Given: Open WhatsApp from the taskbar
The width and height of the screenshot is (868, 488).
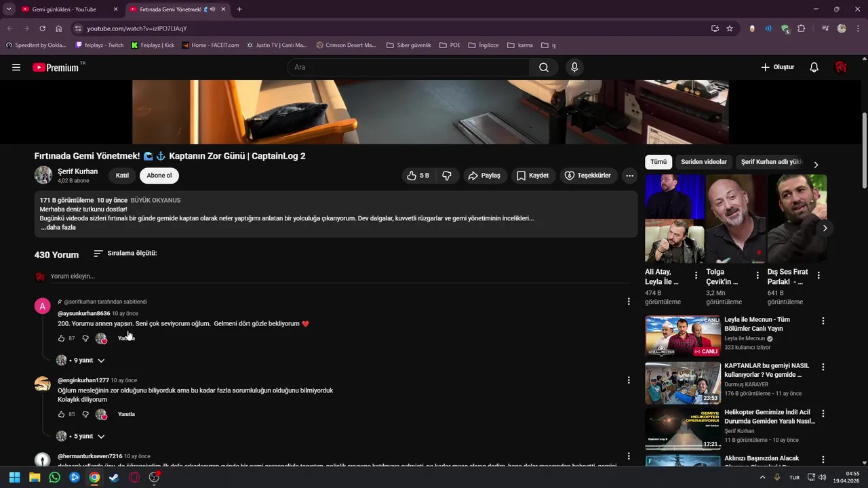Looking at the screenshot, I should 54,477.
